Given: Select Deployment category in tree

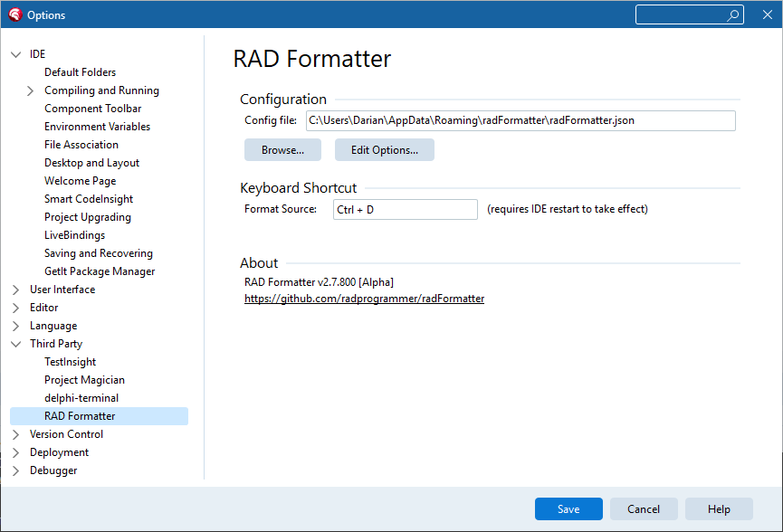Looking at the screenshot, I should [x=59, y=452].
